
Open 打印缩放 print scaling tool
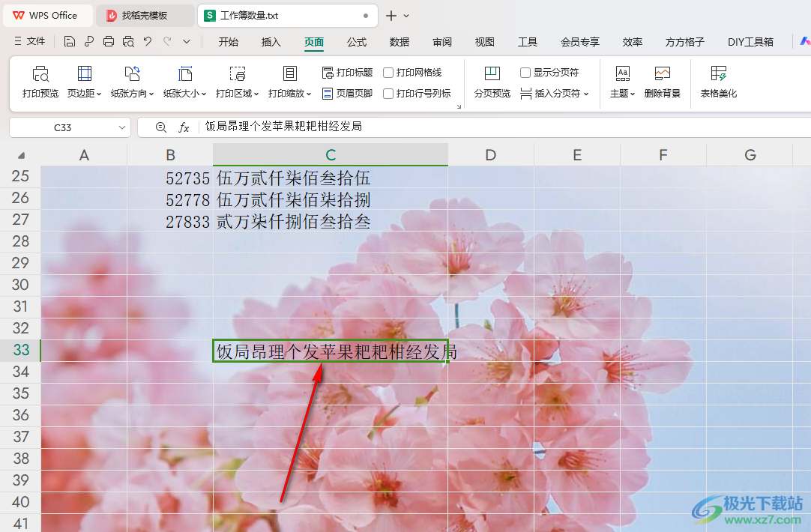(x=289, y=82)
